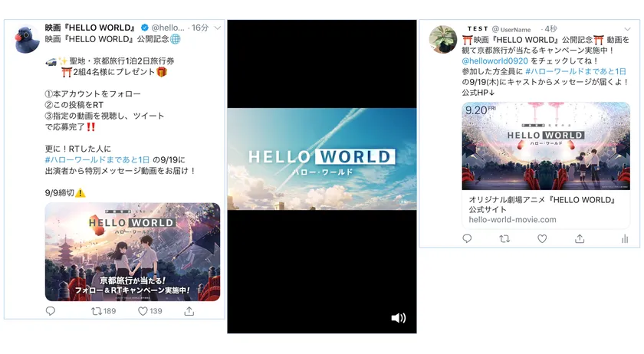
Task: Open the hello-world-movie.com link card
Action: (546, 166)
